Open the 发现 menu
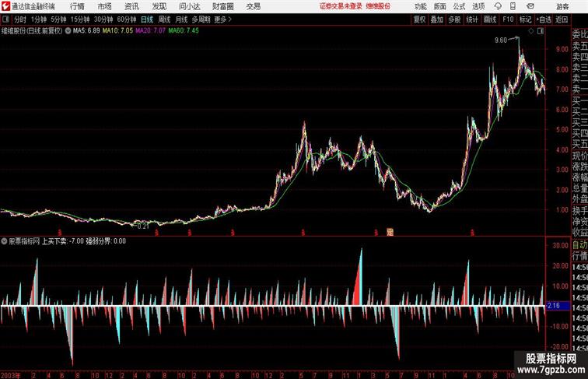Image resolution: width=588 pixels, height=379 pixels. [x=159, y=6]
